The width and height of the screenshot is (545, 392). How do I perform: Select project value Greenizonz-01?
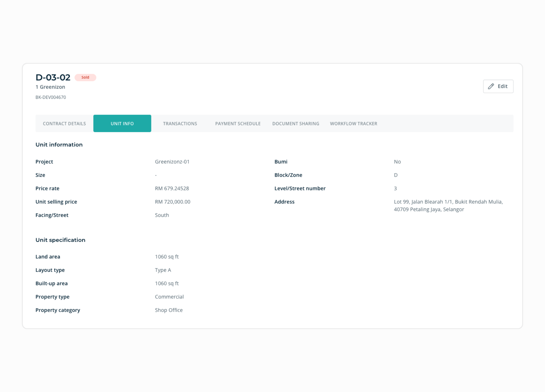(172, 162)
